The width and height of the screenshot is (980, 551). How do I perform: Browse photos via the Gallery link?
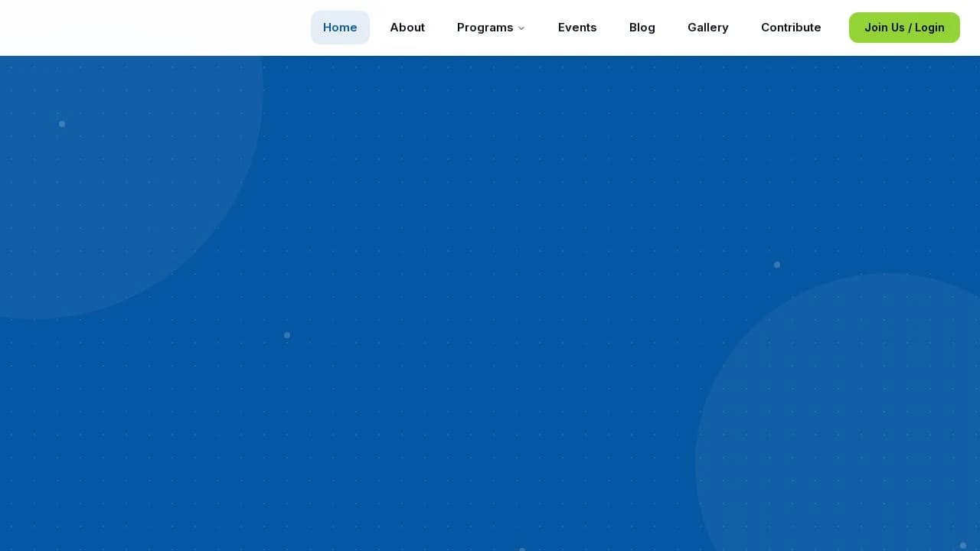(708, 28)
